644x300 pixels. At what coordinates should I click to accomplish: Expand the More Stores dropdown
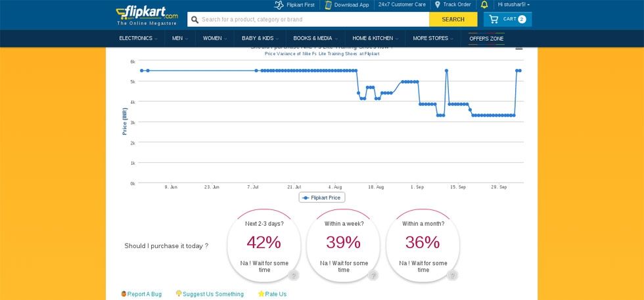[432, 38]
